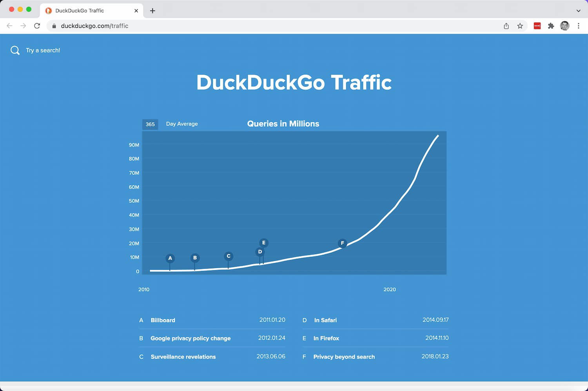Select marker A on the chart
588x391 pixels.
click(x=170, y=258)
